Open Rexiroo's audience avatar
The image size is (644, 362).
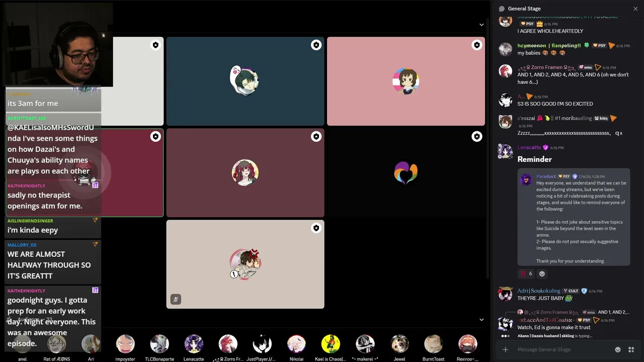pos(467,344)
